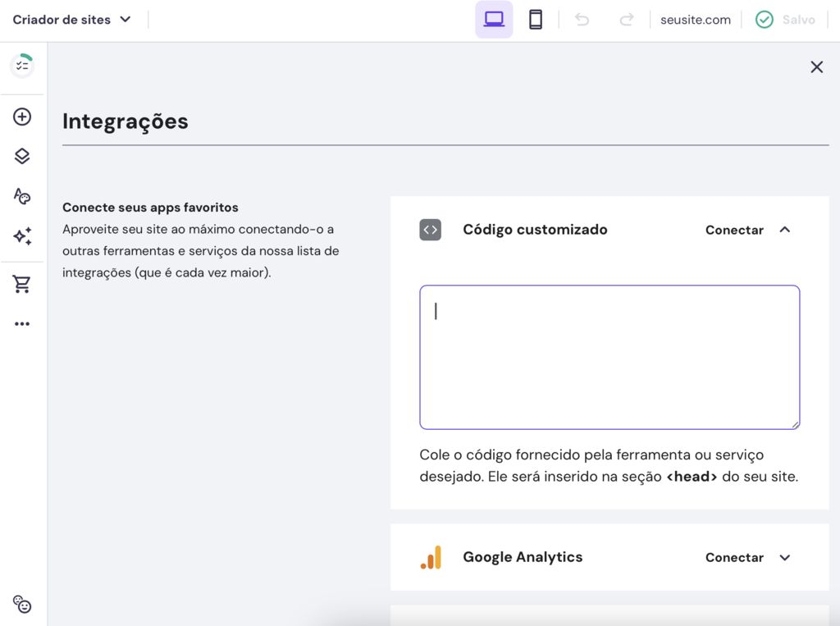840x626 pixels.
Task: Click the help smiley icon at bottom left
Action: pyautogui.click(x=22, y=605)
